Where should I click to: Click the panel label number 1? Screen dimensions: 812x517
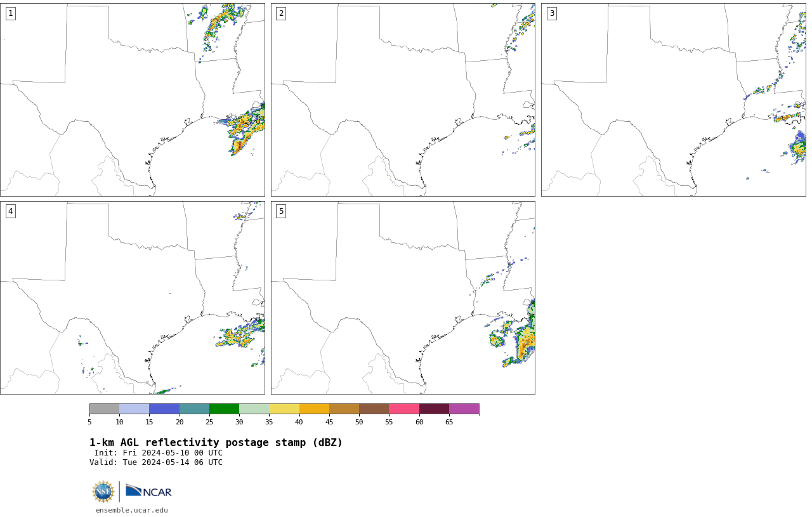pos(11,13)
